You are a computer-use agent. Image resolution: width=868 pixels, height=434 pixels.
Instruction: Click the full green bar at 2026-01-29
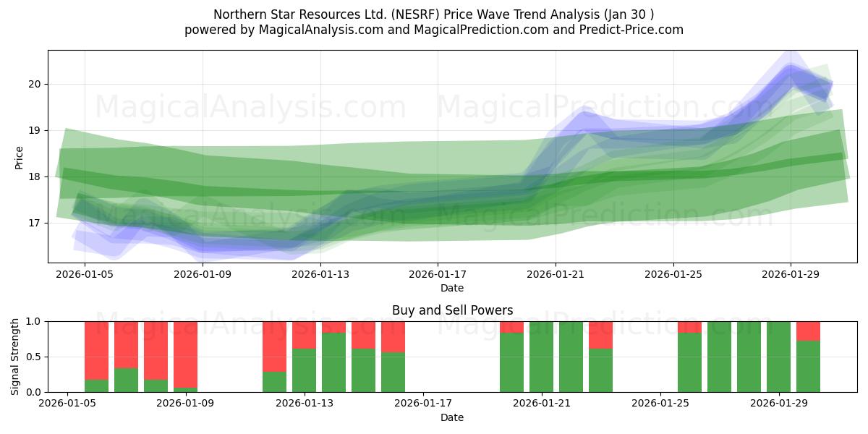click(779, 357)
